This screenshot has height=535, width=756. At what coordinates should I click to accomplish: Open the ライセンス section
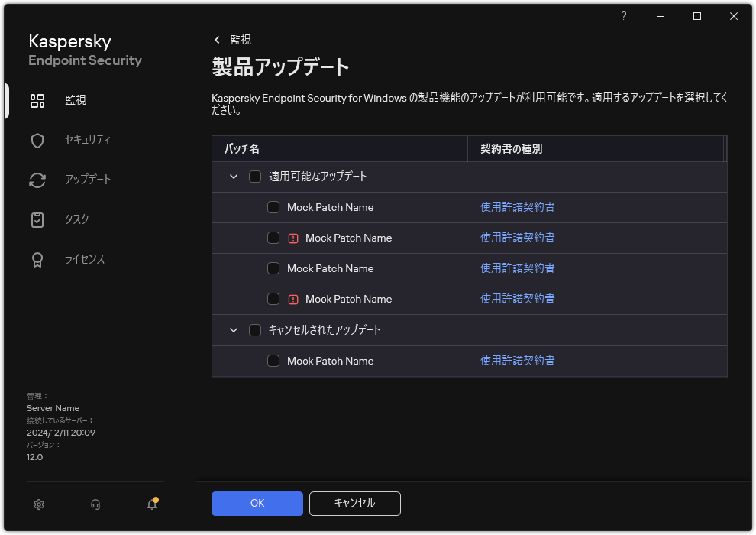click(x=37, y=259)
